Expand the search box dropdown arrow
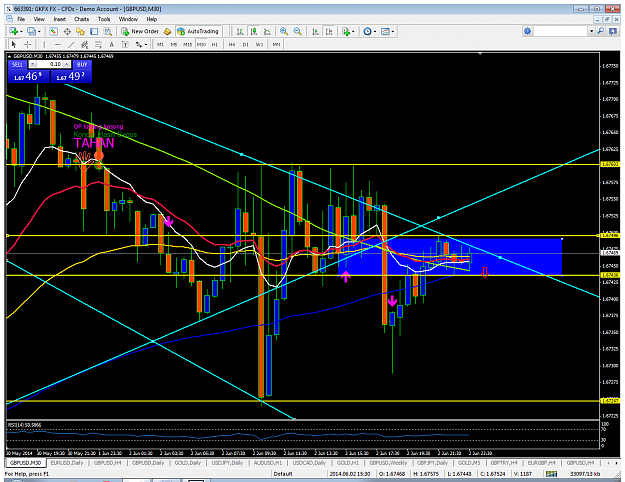This screenshot has width=625, height=482. (592, 31)
